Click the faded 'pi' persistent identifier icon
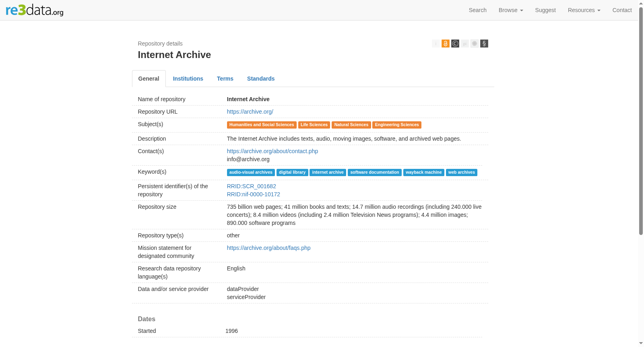644x347 pixels. 465,44
